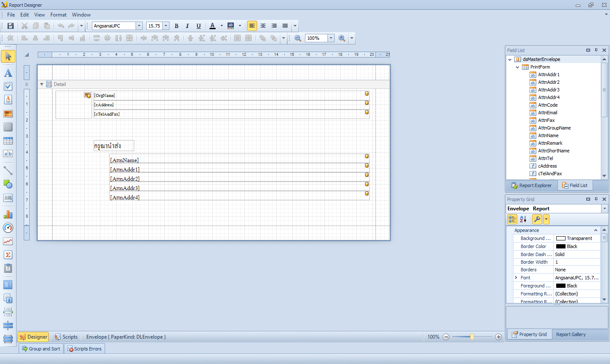Select the Label tool in toolbox
This screenshot has width=610, height=364.
(8, 73)
